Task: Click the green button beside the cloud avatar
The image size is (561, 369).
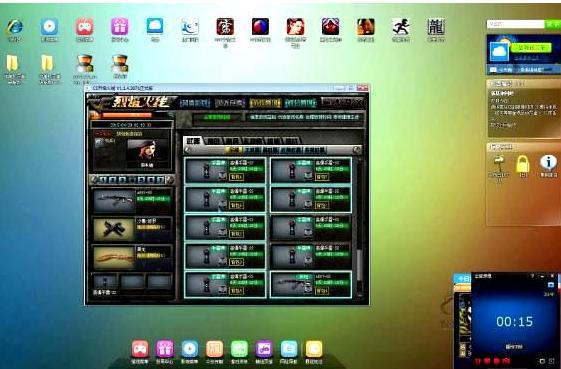Action: (531, 48)
